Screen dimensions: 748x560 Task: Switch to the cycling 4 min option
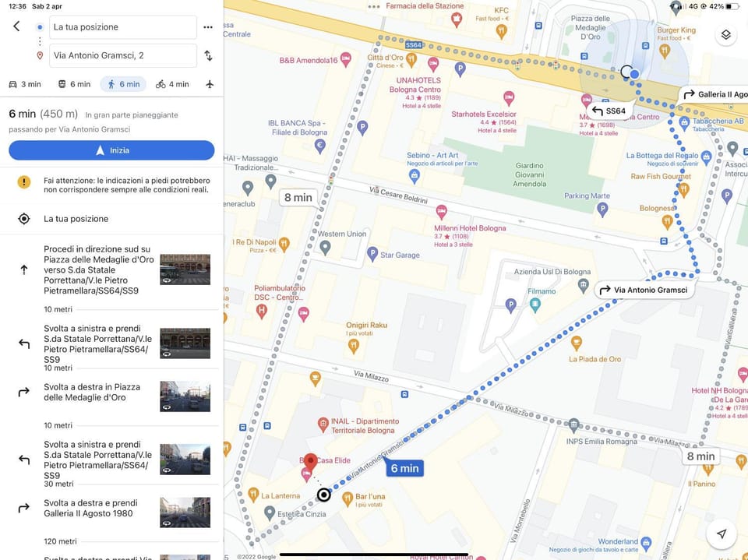pyautogui.click(x=172, y=84)
